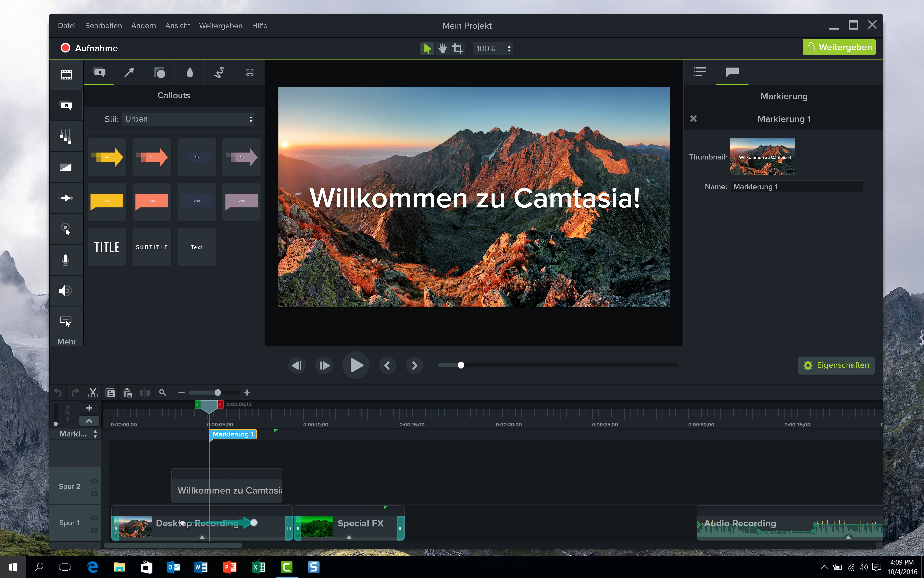Viewport: 924px width, 578px height.
Task: Open the Stil Urban dropdown
Action: [x=188, y=119]
